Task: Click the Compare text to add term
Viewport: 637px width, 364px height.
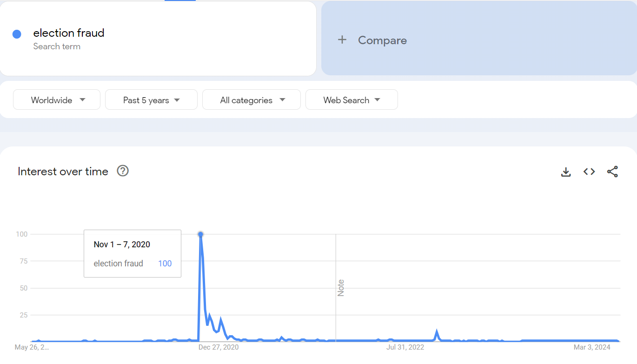Action: pyautogui.click(x=382, y=40)
